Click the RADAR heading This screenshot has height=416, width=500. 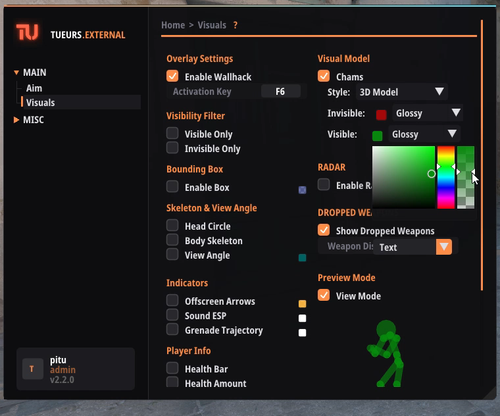pos(332,167)
